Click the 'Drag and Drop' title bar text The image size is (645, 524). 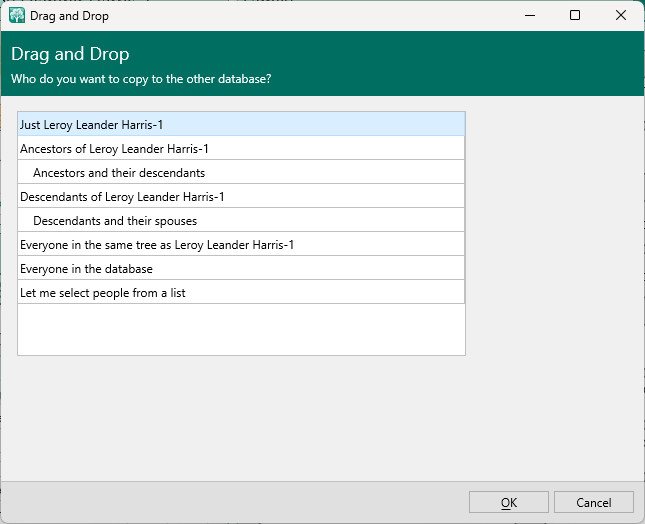coord(72,15)
